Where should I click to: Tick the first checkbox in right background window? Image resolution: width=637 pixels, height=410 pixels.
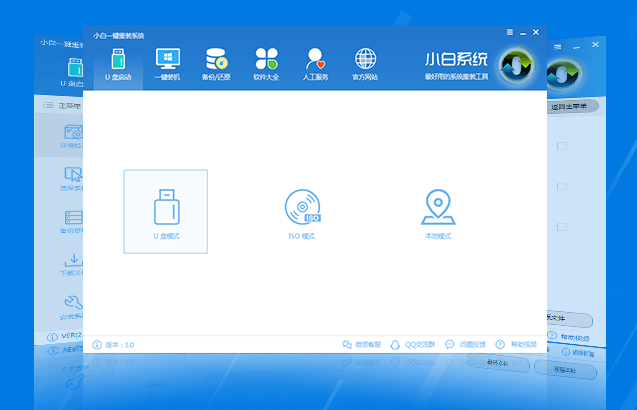click(x=562, y=146)
